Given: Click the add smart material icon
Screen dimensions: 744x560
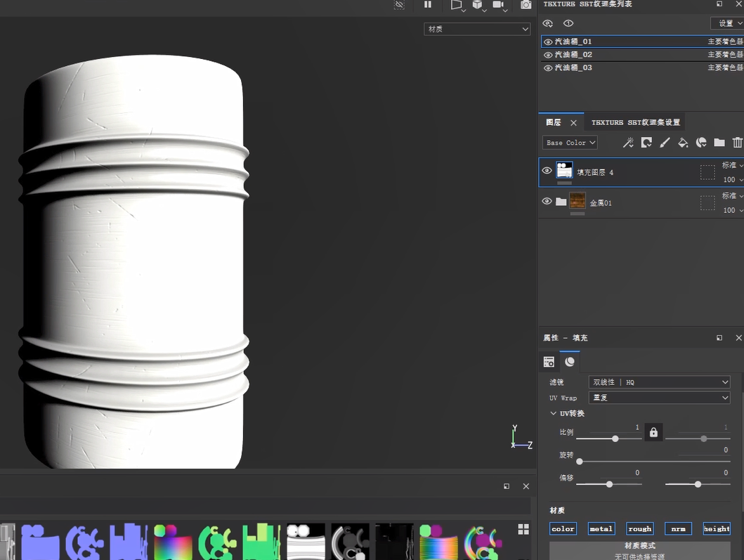Looking at the screenshot, I should [x=701, y=143].
